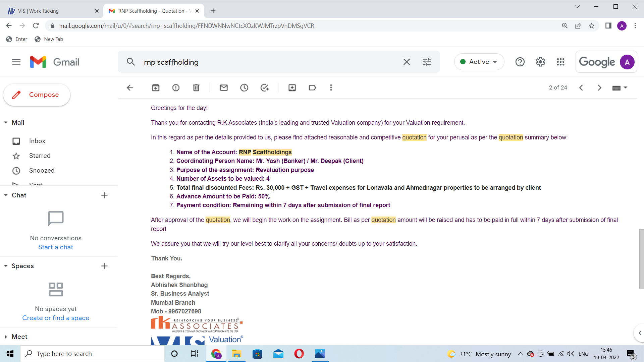Image resolution: width=644 pixels, height=362 pixels.
Task: Collapse the Spaces section
Action: (6, 266)
